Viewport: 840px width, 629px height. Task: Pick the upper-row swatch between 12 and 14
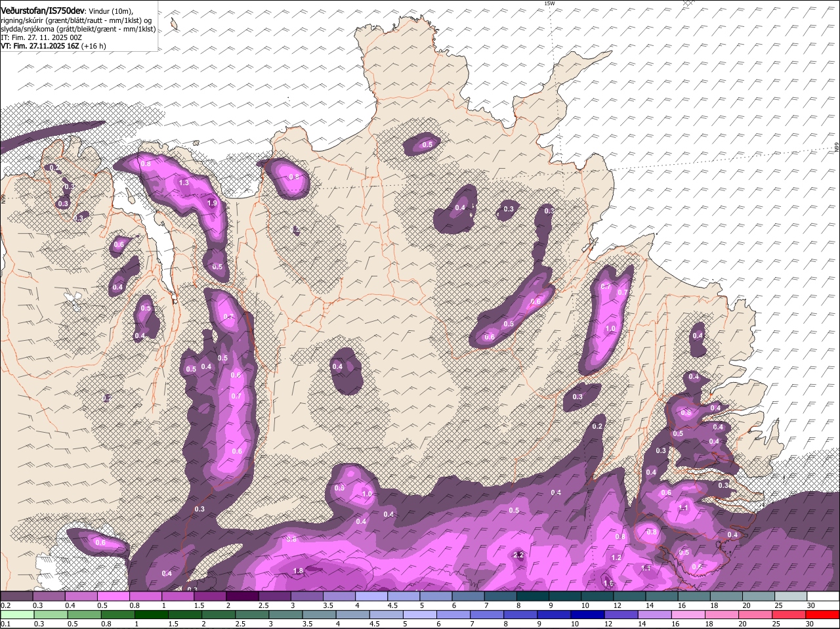coord(630,596)
